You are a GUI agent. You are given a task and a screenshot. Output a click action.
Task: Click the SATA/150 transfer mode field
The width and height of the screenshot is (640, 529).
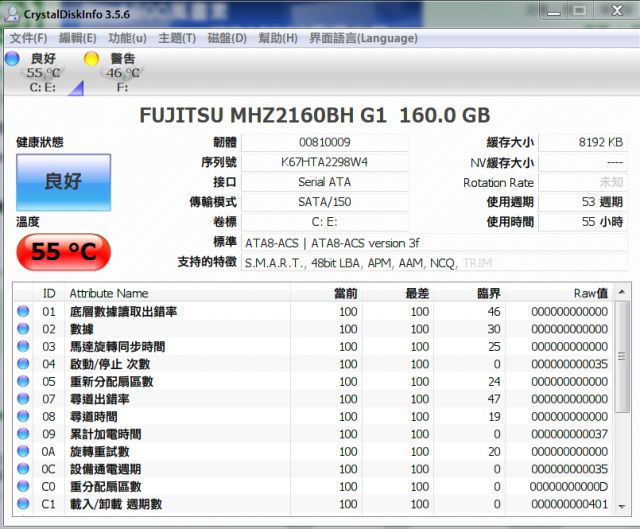pos(325,202)
